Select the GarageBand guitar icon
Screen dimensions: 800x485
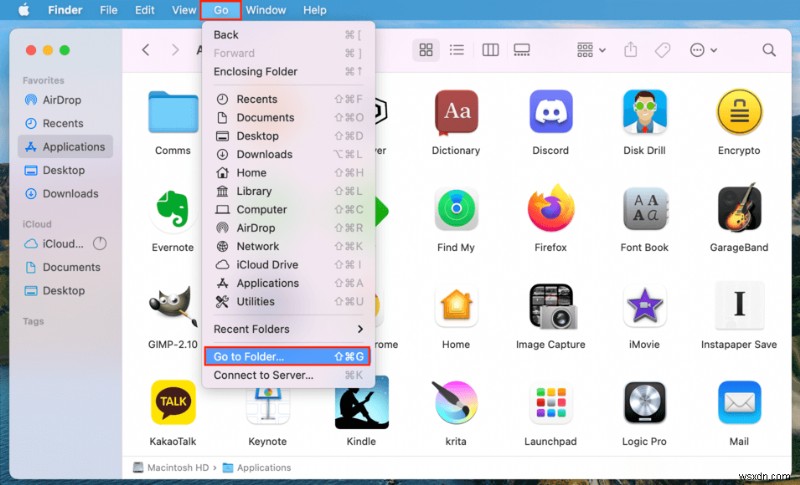739,208
